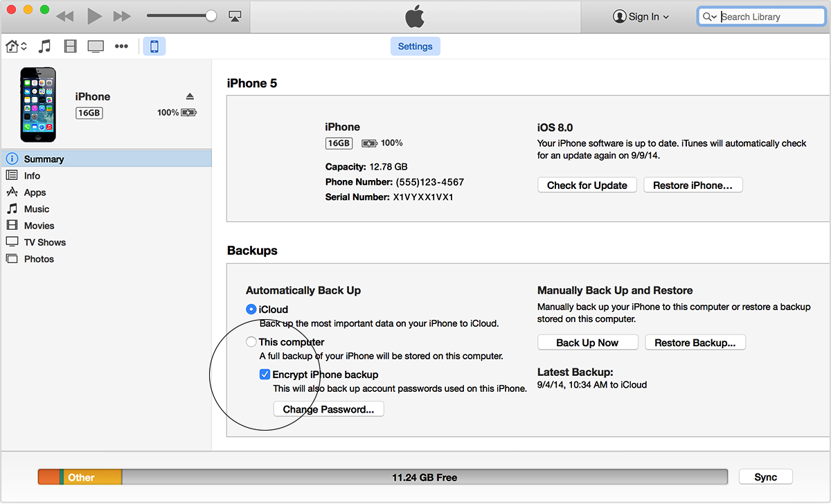Toggle the Encrypt iPhone backup checkbox
831x504 pixels.
point(265,375)
